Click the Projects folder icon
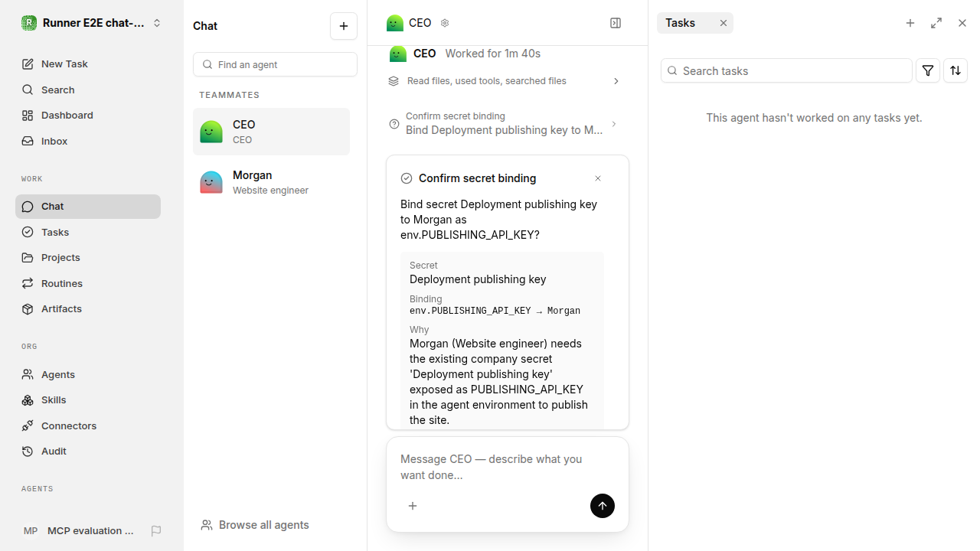 pos(28,258)
